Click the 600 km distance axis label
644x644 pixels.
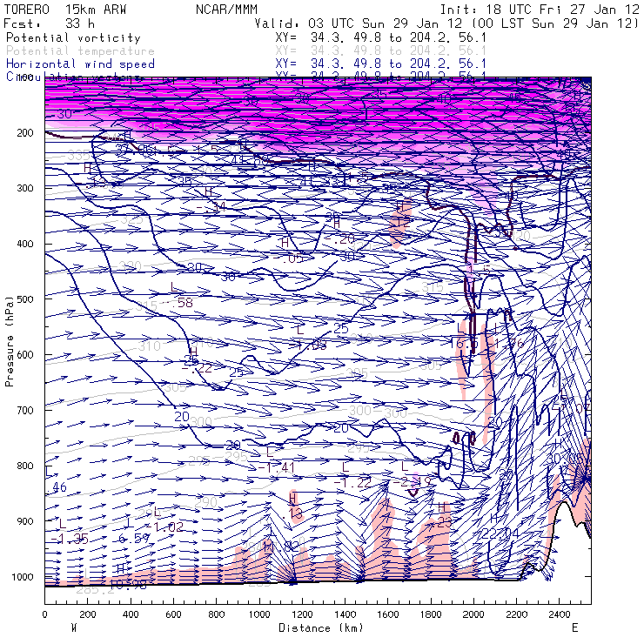point(173,614)
